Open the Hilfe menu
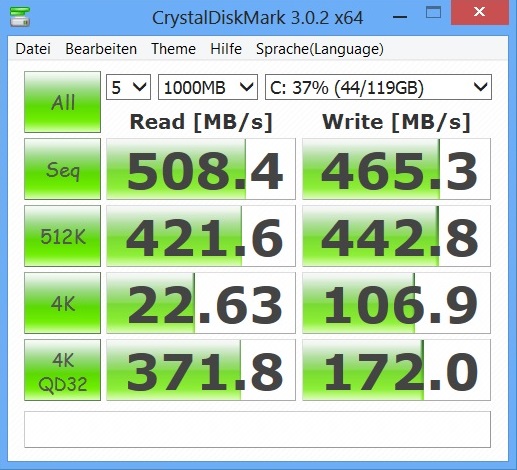Image resolution: width=517 pixels, height=470 pixels. click(226, 49)
